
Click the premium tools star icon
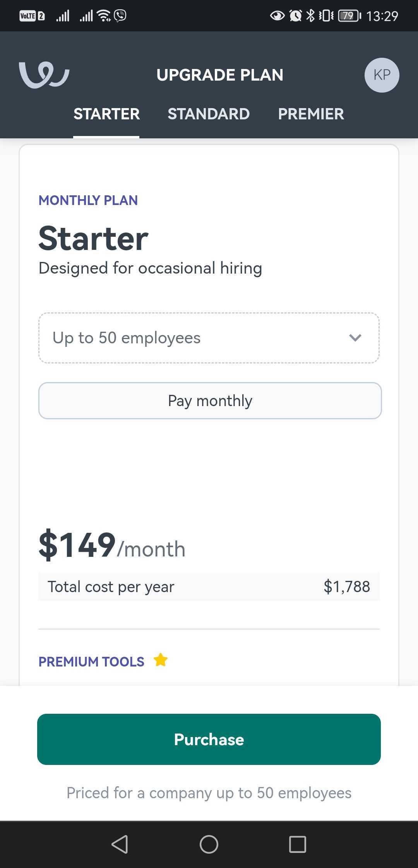(x=161, y=660)
